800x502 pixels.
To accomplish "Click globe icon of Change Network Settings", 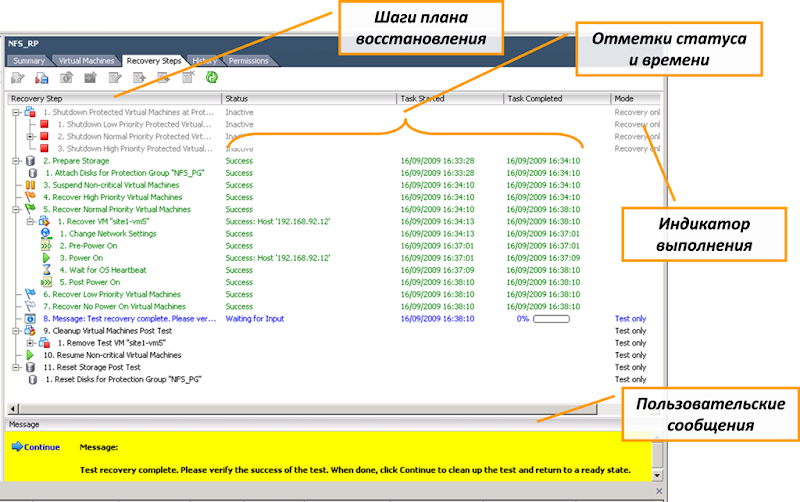I will [x=45, y=234].
